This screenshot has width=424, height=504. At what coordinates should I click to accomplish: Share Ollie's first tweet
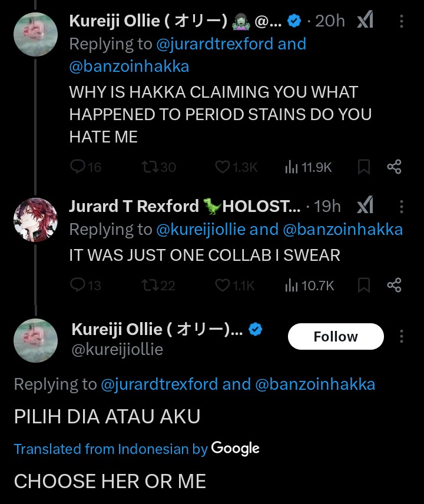tap(394, 167)
